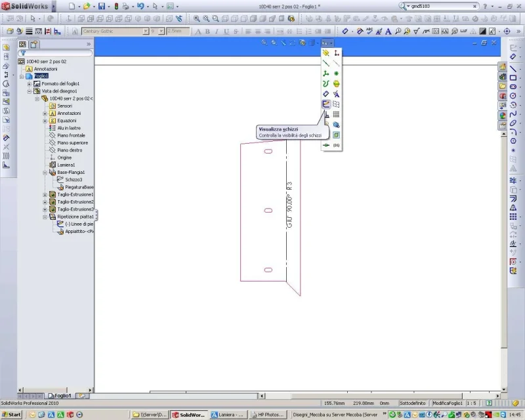This screenshot has height=420, width=525.
Task: Click the Open folder icon
Action: pyautogui.click(x=86, y=6)
